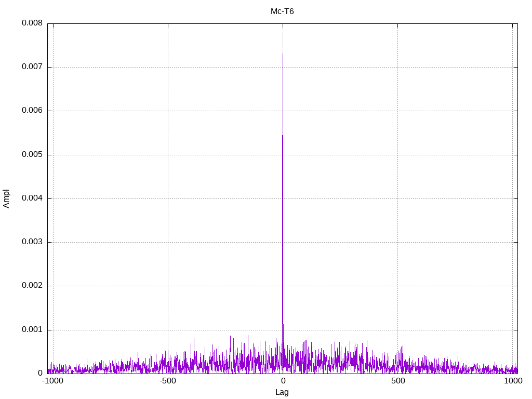Click the 0 tick label on y-axis
532x399 pixels.
40,374
